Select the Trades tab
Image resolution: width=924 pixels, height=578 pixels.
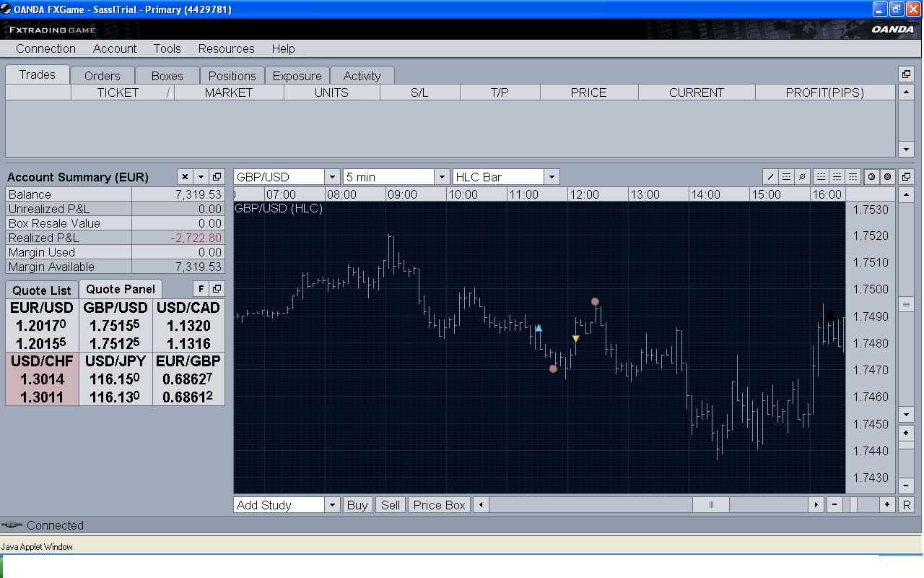(38, 74)
